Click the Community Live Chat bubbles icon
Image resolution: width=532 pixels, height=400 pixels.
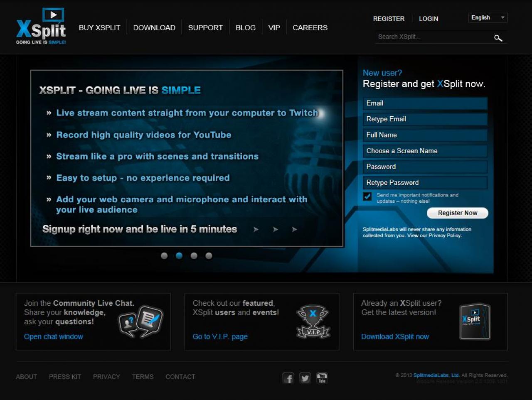[141, 321]
